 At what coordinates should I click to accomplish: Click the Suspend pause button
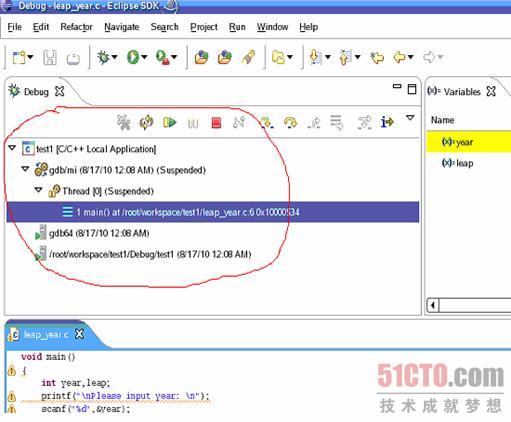click(x=193, y=123)
